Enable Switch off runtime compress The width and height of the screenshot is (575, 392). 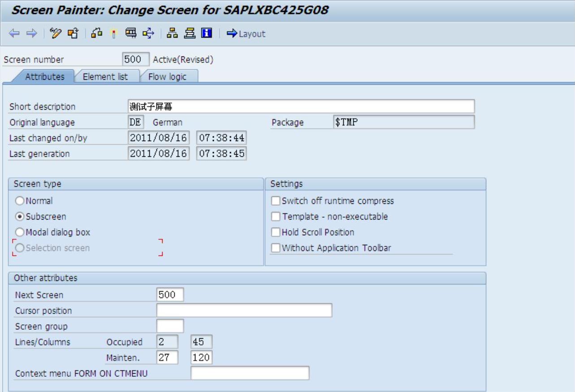click(x=276, y=201)
